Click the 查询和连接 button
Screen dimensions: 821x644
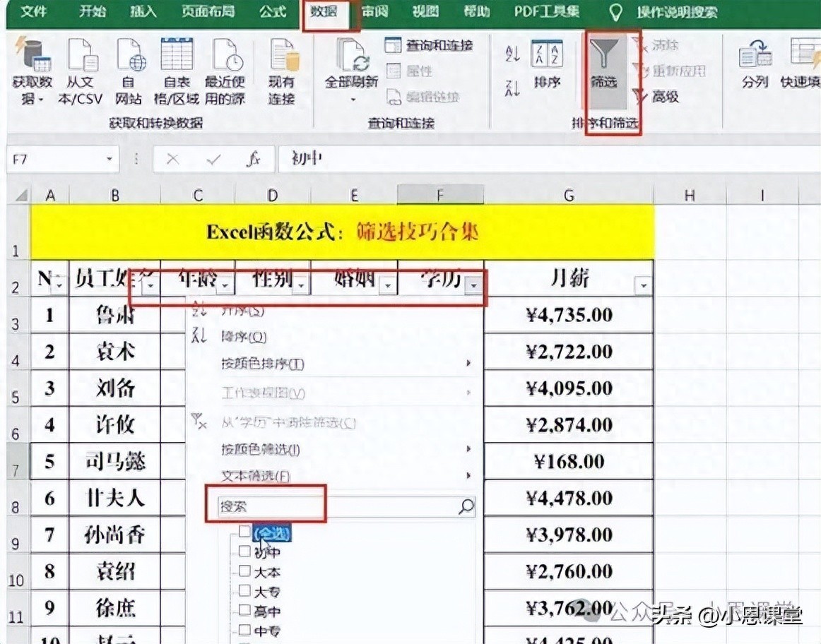click(x=430, y=46)
